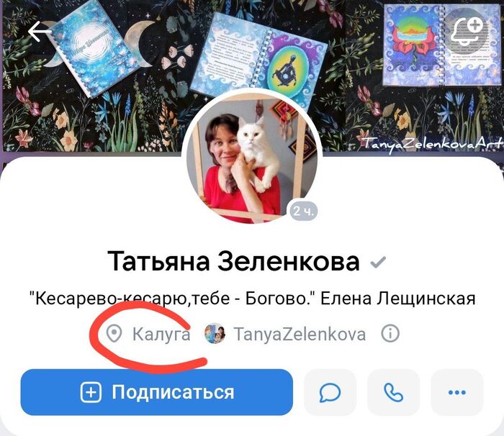504x436 pixels.
Task: Open the profile info icon
Action: [390, 334]
